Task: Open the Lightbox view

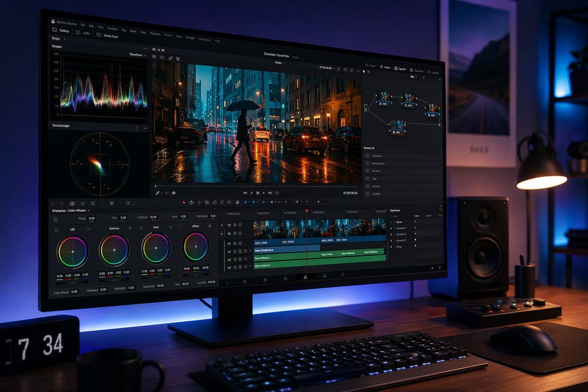Action: 433,72
